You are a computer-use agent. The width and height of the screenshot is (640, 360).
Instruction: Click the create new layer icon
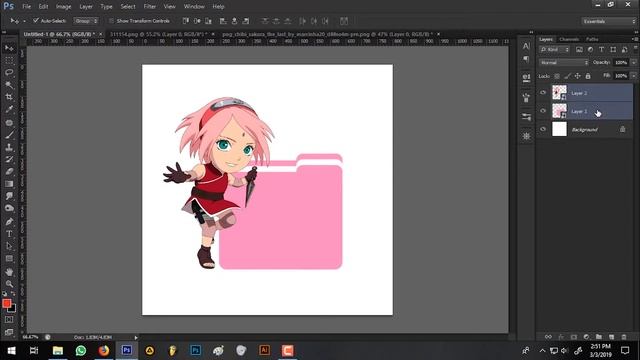click(x=611, y=337)
